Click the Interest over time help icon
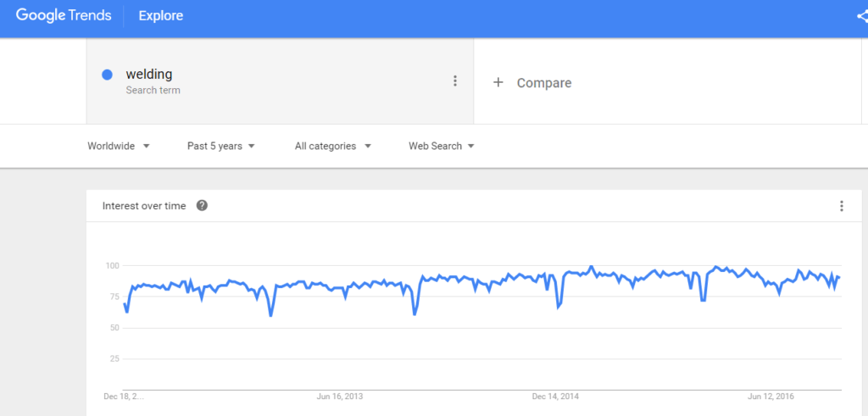868x416 pixels. point(202,206)
